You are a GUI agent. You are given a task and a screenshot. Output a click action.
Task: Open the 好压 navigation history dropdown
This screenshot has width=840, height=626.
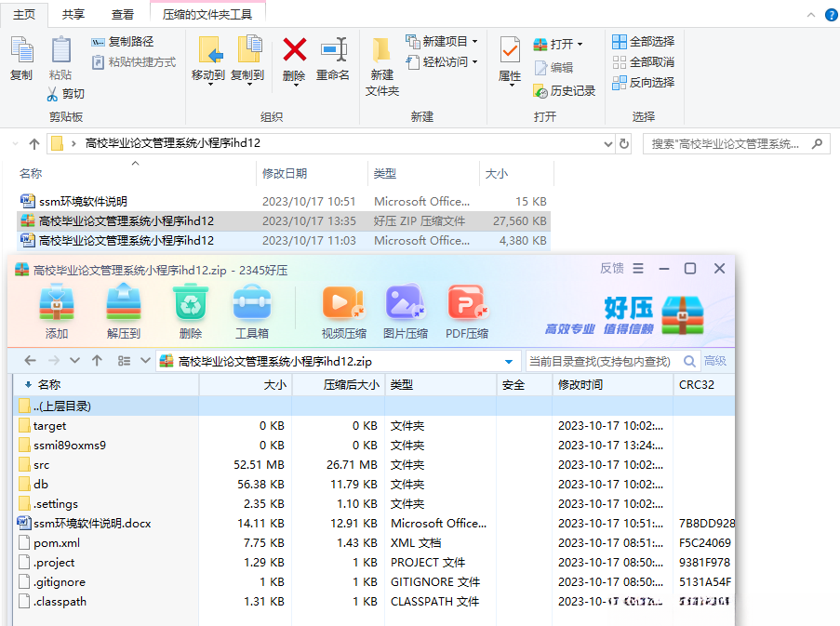(x=75, y=361)
